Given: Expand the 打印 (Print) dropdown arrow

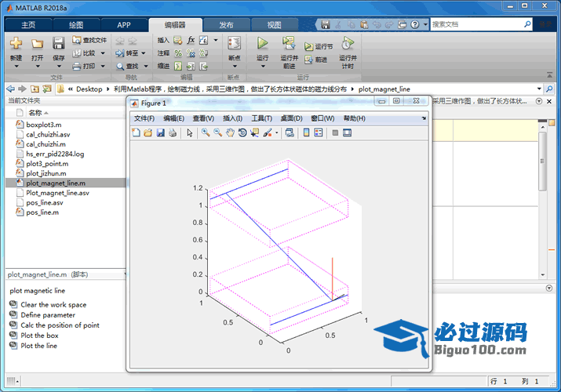Looking at the screenshot, I should [x=103, y=66].
